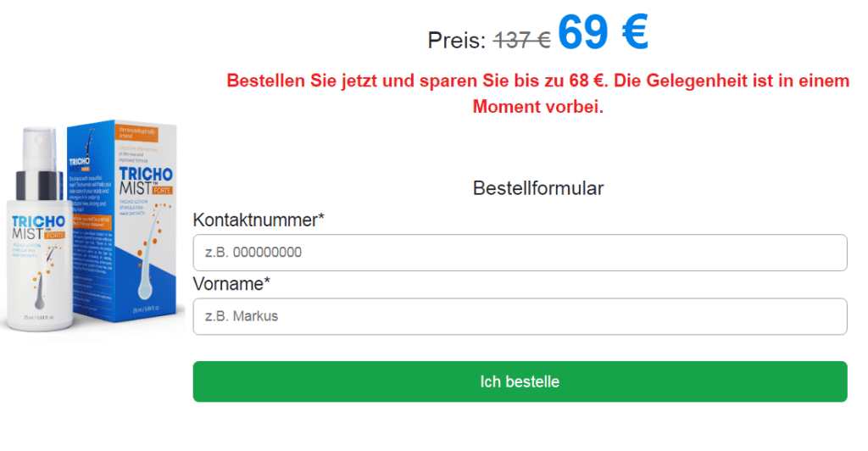Click the Preis: label

coord(457,40)
